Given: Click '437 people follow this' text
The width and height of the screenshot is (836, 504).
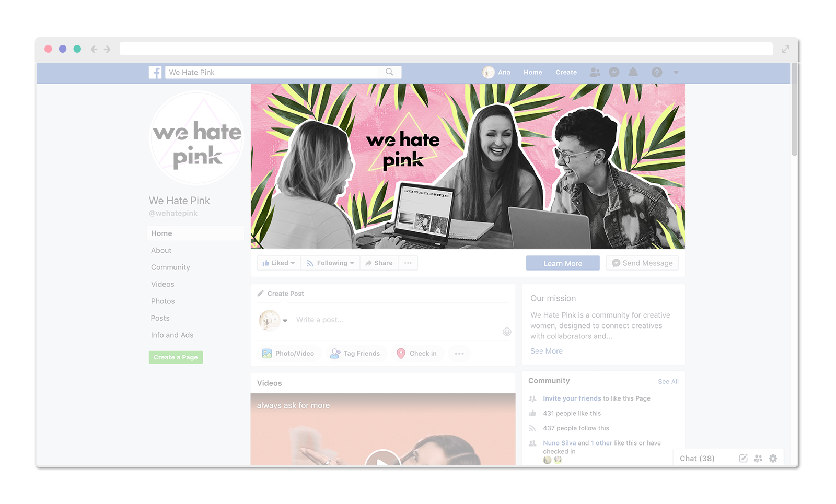Looking at the screenshot, I should (576, 428).
